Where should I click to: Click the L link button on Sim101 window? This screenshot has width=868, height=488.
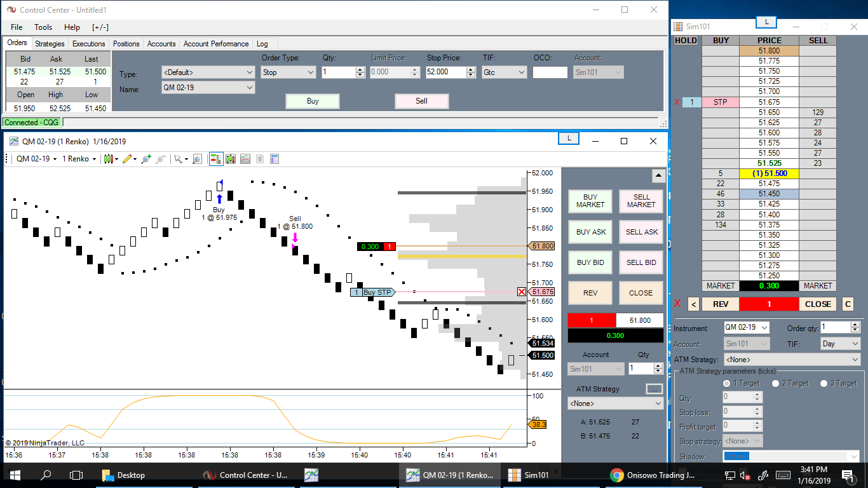[x=766, y=22]
